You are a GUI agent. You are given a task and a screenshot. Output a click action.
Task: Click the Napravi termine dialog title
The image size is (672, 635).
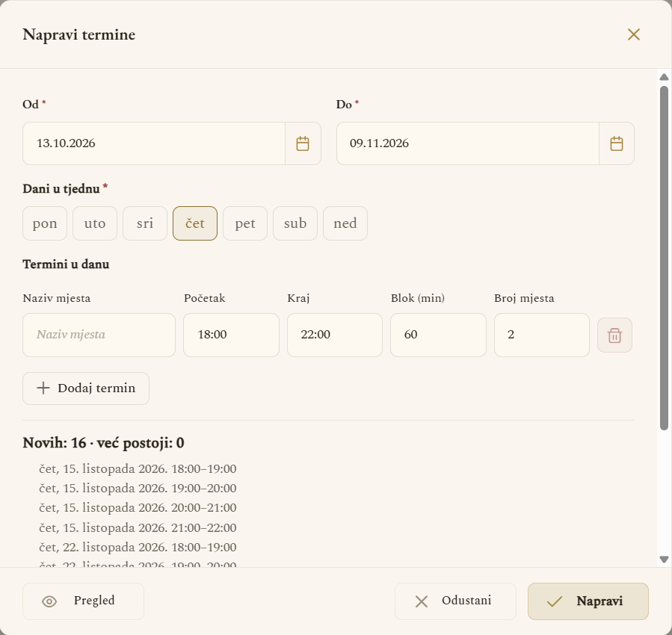coord(78,34)
